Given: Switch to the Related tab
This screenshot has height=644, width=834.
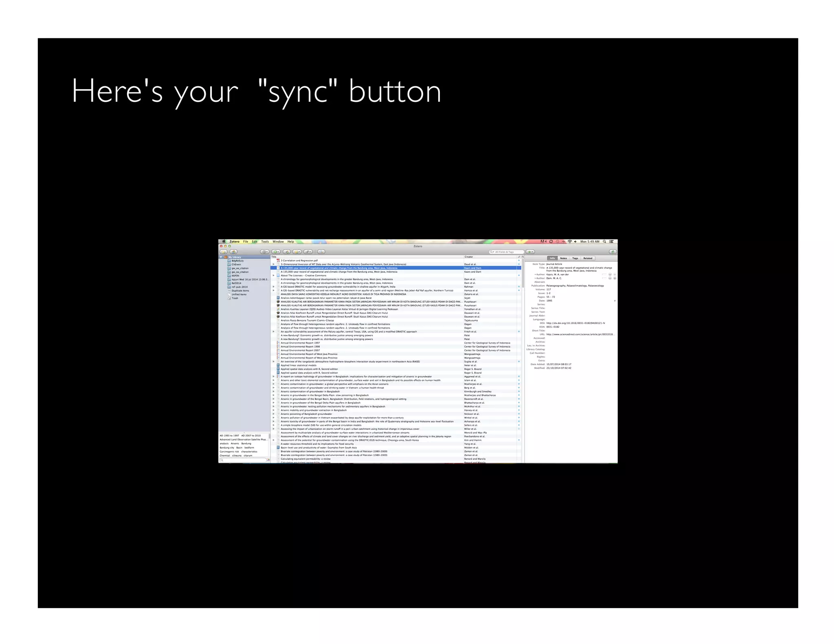Looking at the screenshot, I should coord(588,258).
